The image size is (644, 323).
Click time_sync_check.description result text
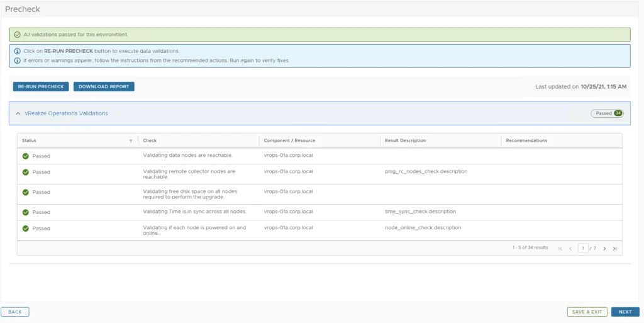click(x=421, y=212)
